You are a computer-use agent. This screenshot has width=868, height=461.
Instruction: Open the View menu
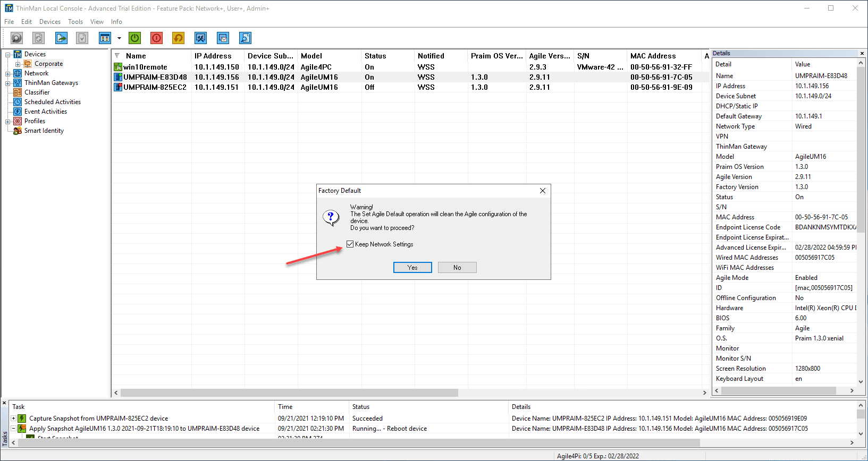click(97, 22)
